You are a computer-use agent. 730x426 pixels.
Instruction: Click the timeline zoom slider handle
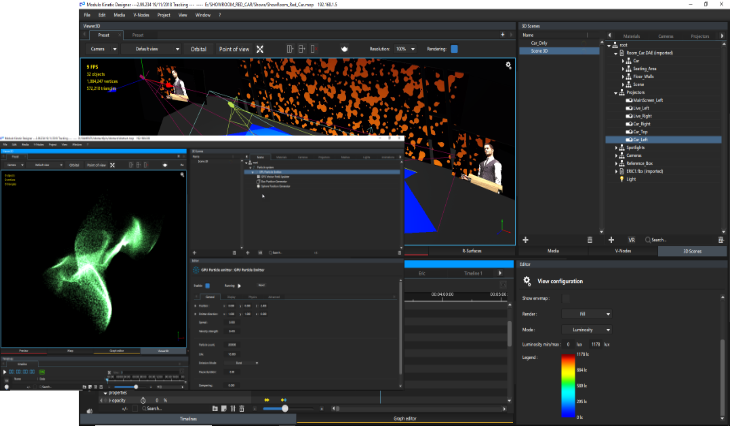285,408
